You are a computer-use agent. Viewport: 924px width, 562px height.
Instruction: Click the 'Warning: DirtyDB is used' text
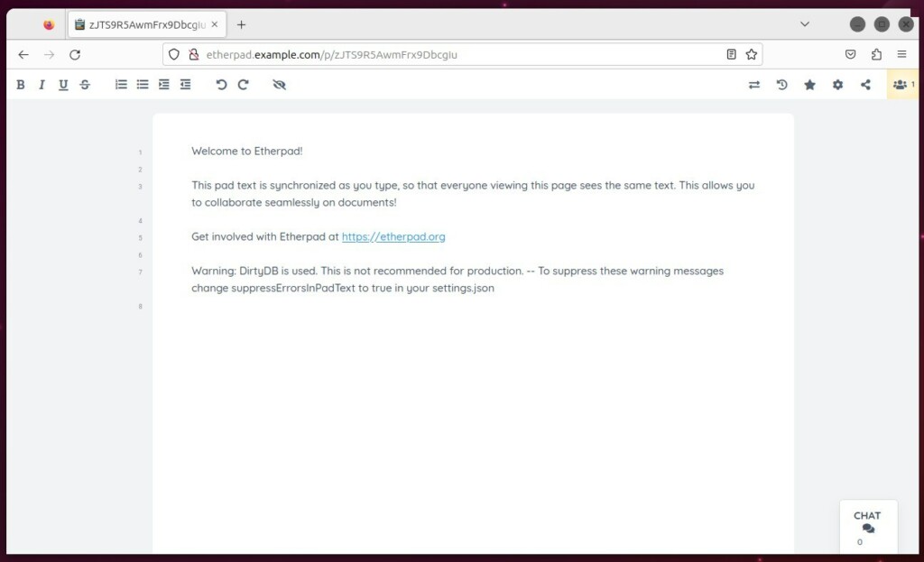[254, 271]
